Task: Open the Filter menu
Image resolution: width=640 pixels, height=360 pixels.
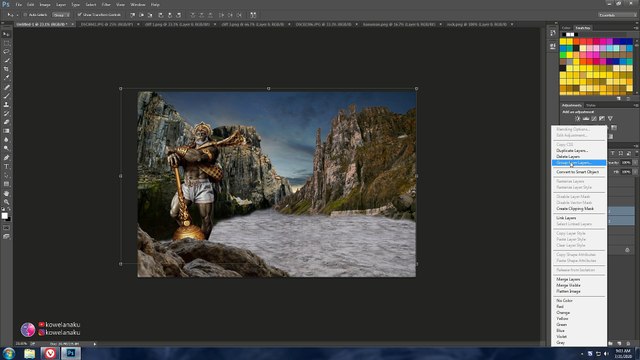Action: point(106,4)
